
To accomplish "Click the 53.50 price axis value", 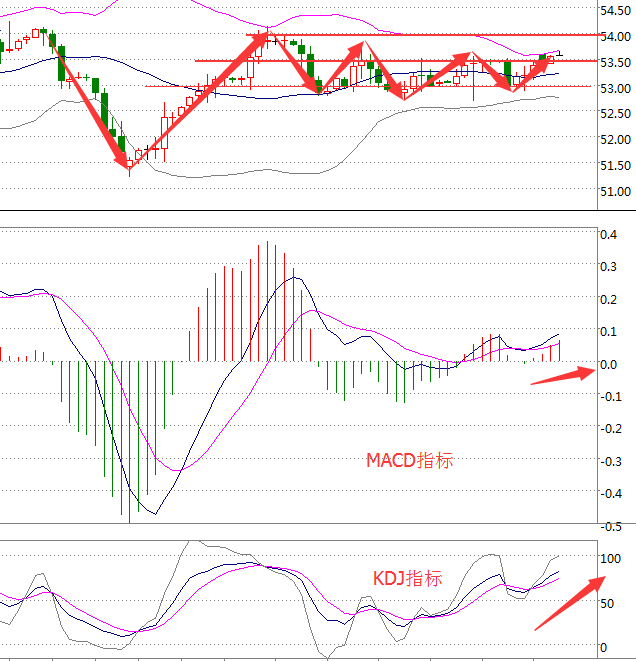I will click(614, 62).
